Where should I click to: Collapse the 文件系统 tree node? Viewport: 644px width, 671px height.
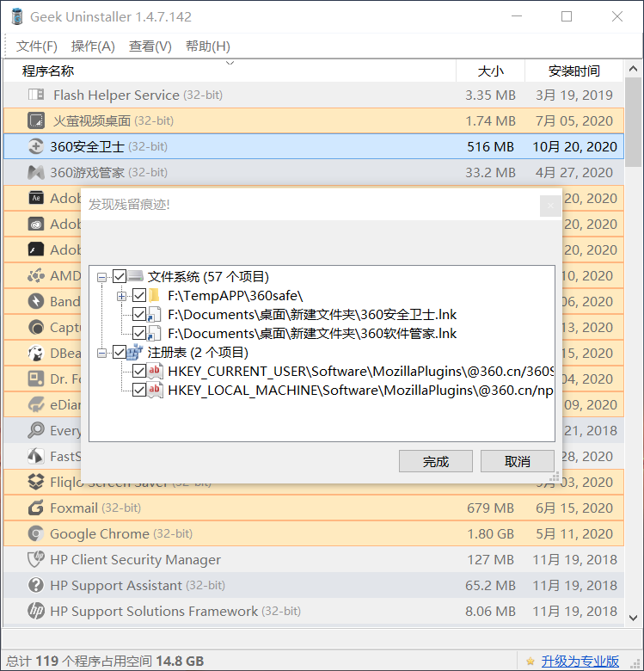101,277
